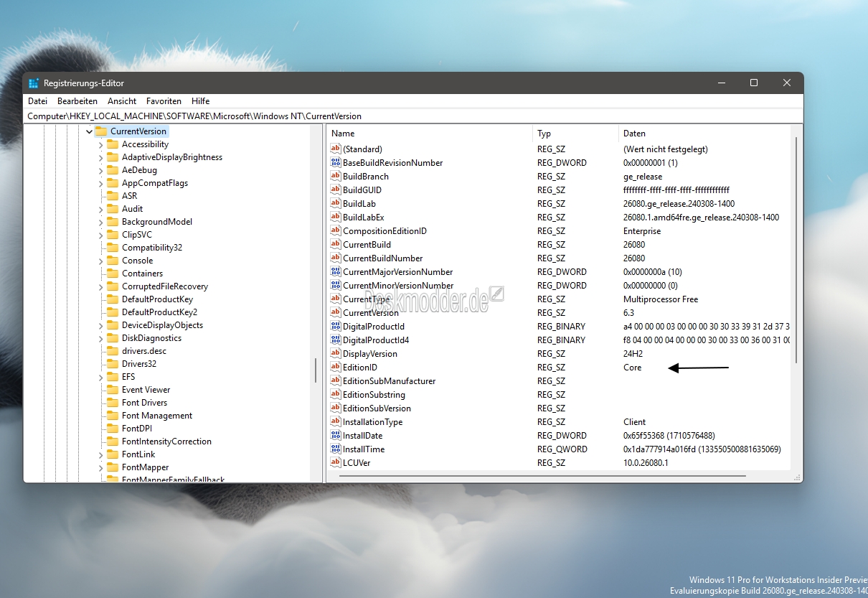Select the DefaultProductKey2 key
The width and height of the screenshot is (868, 598).
click(x=159, y=312)
